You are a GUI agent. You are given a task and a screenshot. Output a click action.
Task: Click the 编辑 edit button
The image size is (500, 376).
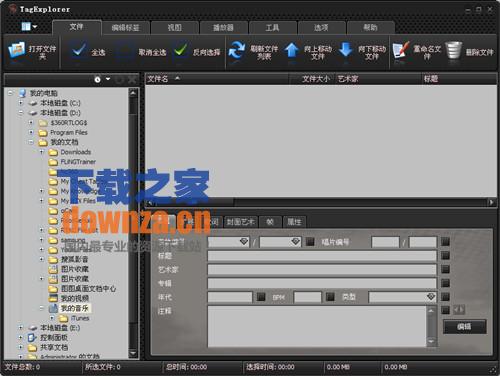click(x=464, y=326)
